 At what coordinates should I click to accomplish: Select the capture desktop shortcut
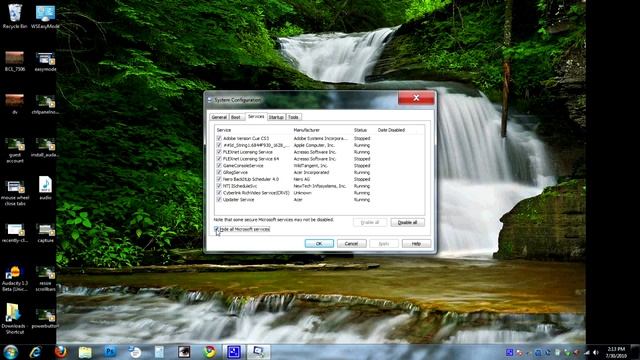45,233
